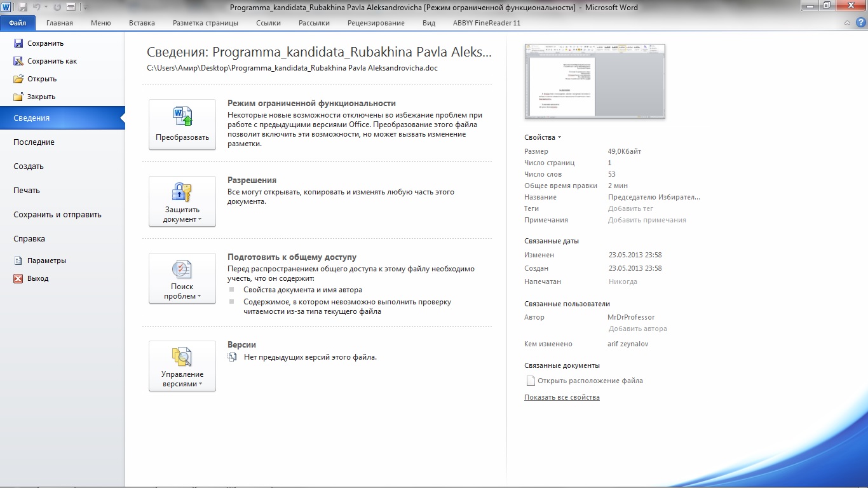Click the modifier name arif zeynalov
The height and width of the screenshot is (488, 868).
pyautogui.click(x=628, y=344)
